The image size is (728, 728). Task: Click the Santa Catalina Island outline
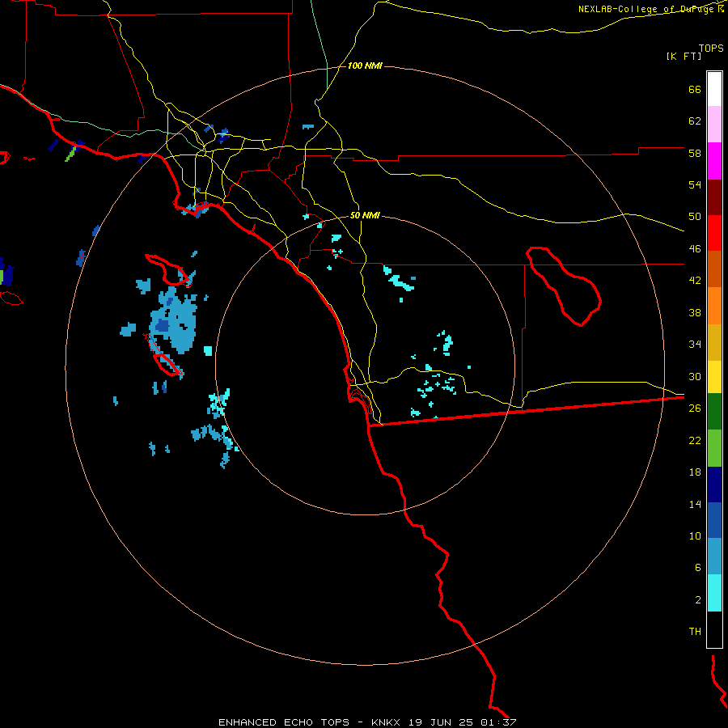[168, 269]
